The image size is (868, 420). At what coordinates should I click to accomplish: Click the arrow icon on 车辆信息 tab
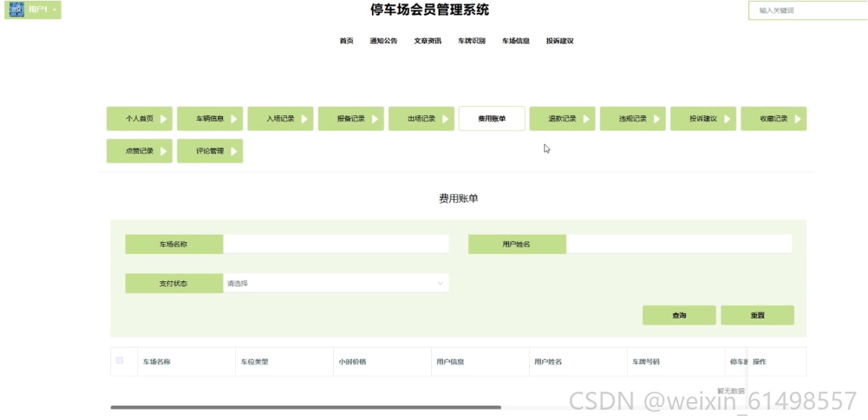234,119
